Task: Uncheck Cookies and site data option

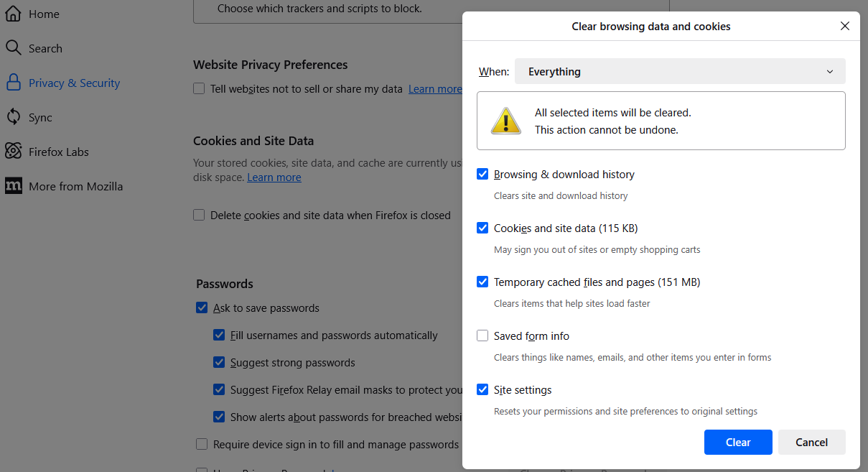Action: [482, 228]
